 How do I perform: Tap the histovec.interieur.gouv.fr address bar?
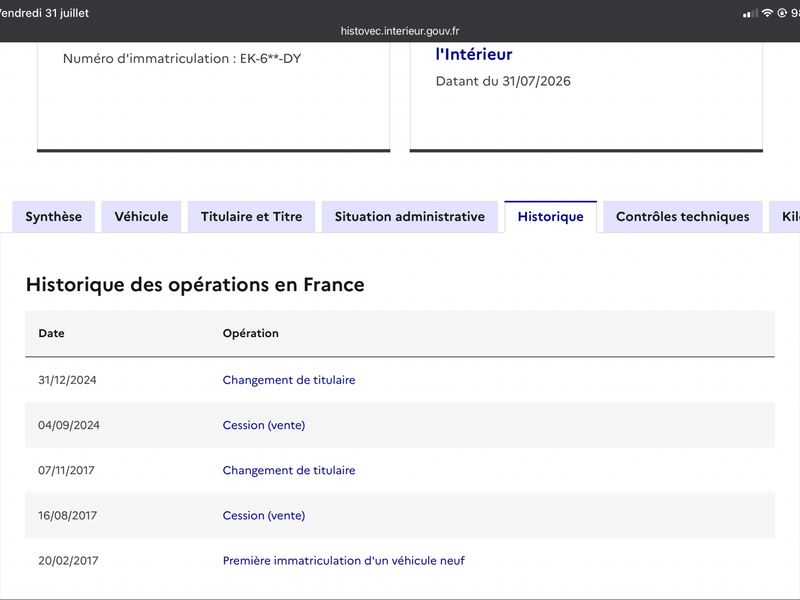pos(400,31)
